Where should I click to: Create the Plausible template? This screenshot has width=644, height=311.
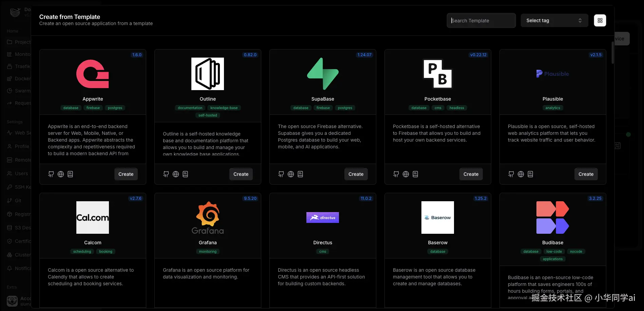coord(586,174)
